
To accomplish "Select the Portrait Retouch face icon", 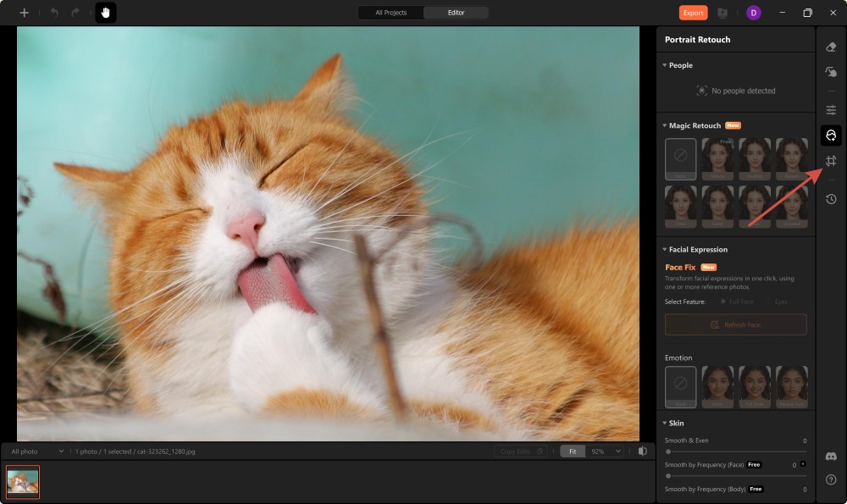I will [x=831, y=136].
